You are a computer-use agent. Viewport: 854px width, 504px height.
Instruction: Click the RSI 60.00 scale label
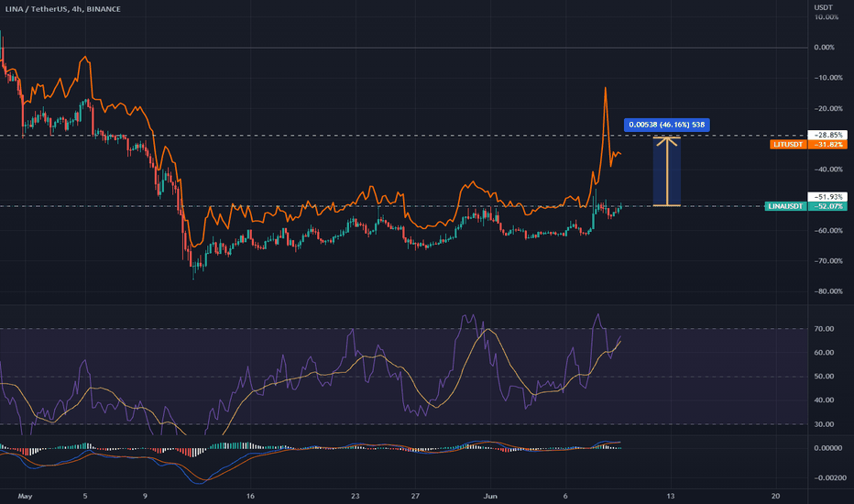click(824, 353)
